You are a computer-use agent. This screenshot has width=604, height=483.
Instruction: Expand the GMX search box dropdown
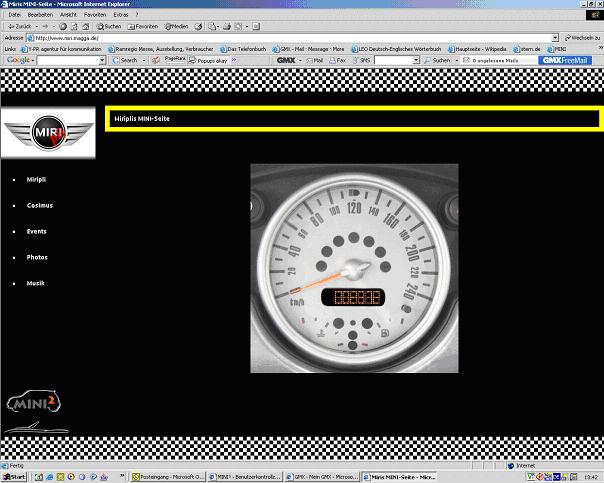[x=415, y=60]
